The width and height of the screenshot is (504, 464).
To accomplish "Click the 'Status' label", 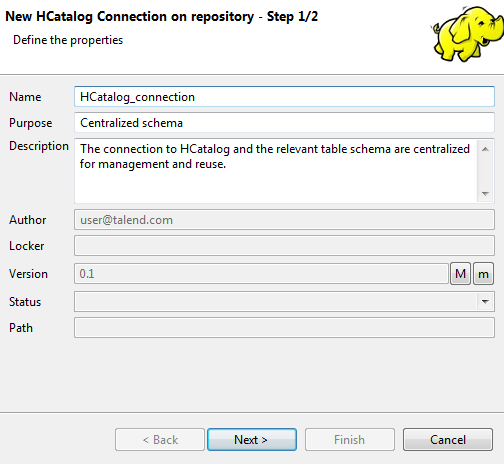I will pos(25,302).
